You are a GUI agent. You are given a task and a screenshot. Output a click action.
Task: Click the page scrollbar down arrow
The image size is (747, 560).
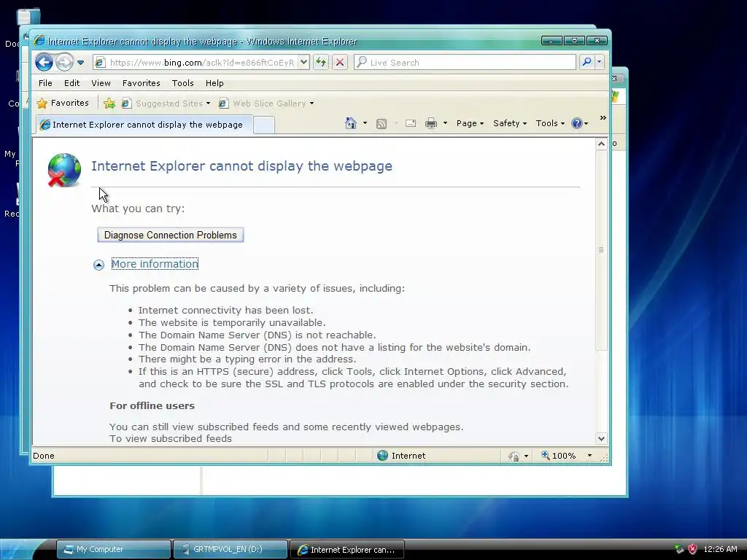[601, 438]
